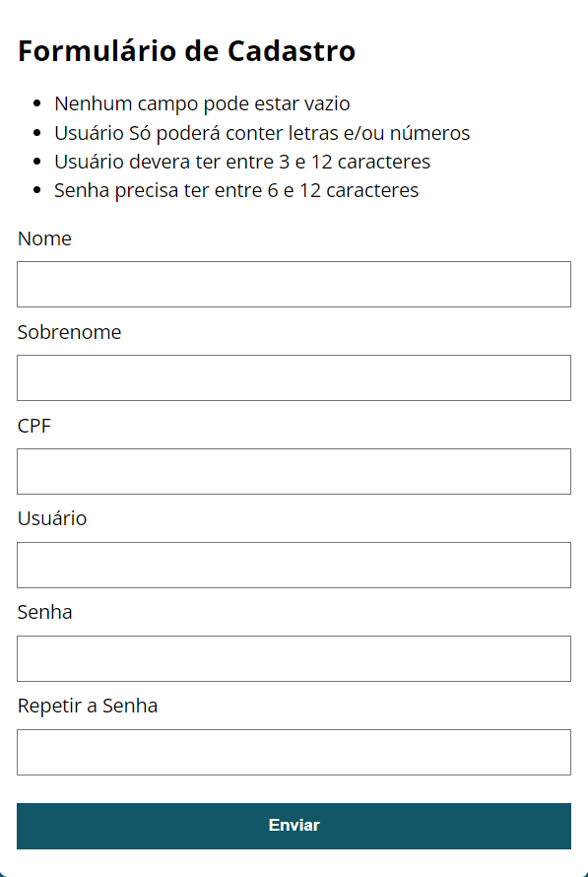588x877 pixels.
Task: Focus the Sobrenome text field
Action: pyautogui.click(x=294, y=377)
